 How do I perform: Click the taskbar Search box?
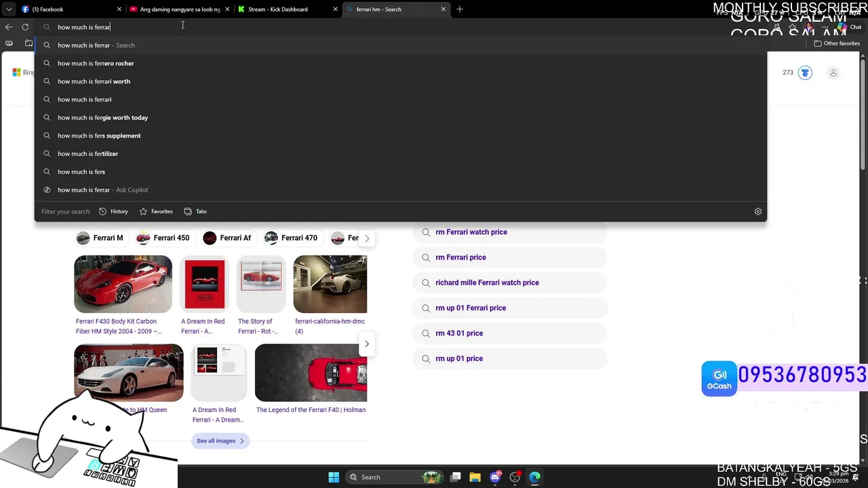(x=395, y=477)
